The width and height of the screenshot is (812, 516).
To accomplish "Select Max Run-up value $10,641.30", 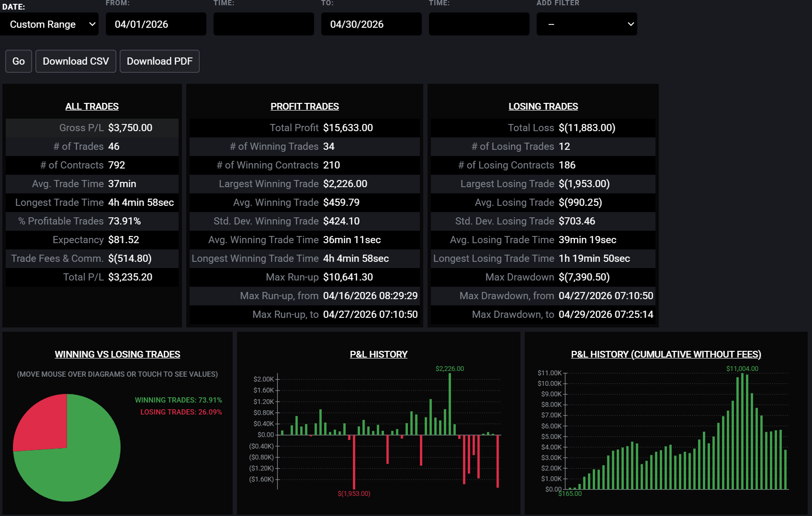I will click(x=348, y=277).
